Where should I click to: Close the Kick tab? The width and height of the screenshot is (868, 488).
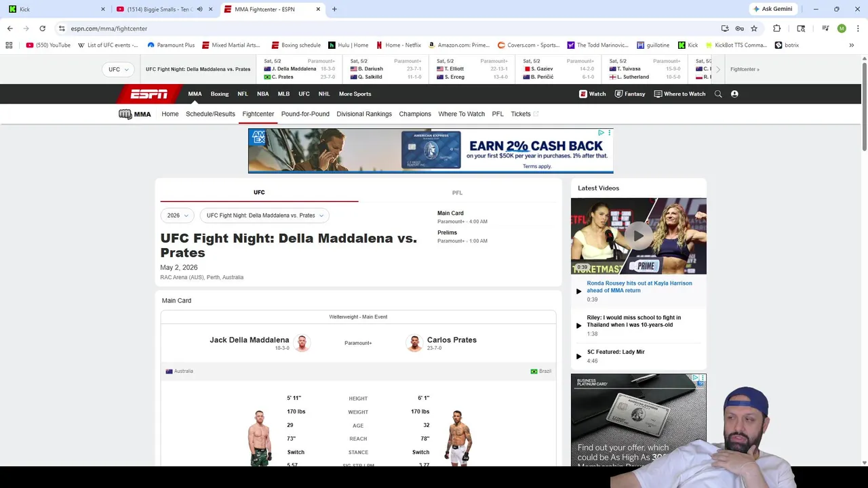point(103,9)
